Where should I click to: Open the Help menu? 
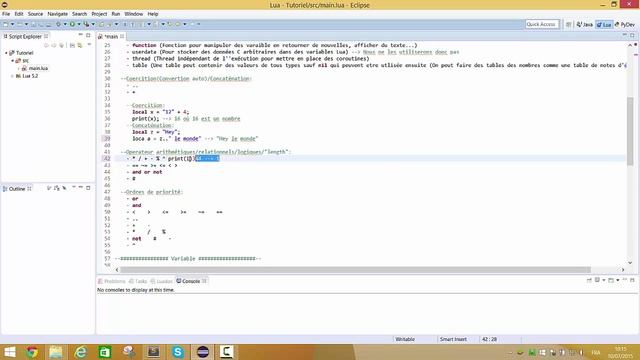(153, 14)
